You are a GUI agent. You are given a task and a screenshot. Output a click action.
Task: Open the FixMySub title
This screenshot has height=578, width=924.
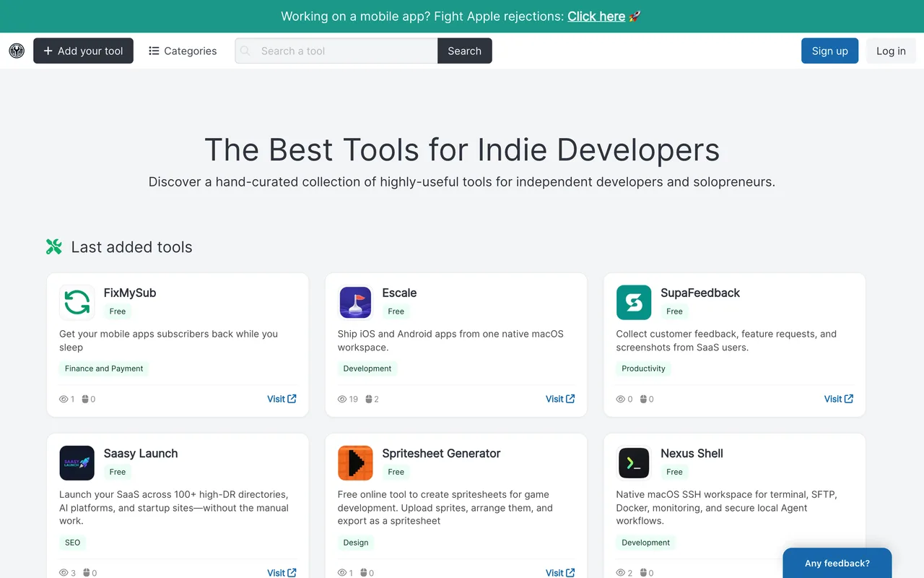[130, 293]
